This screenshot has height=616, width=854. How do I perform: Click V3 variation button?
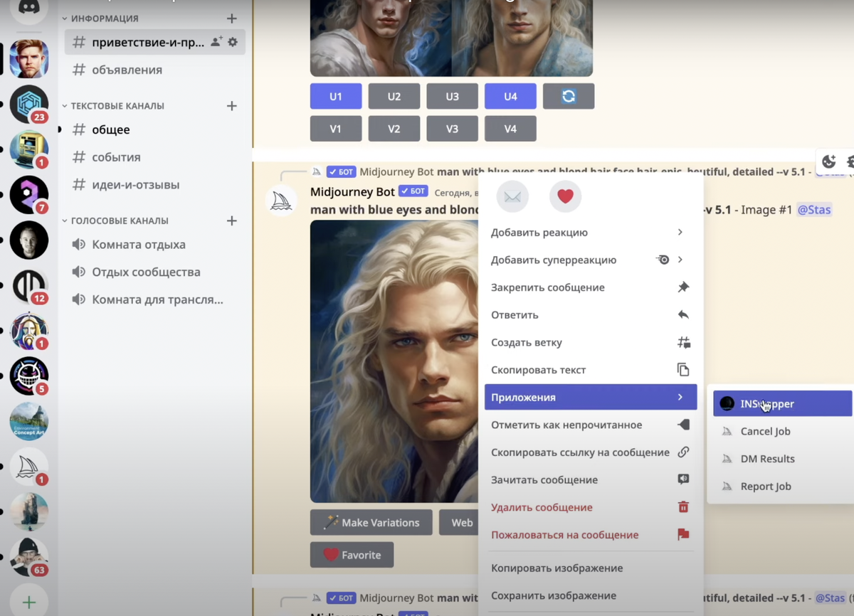pos(453,129)
